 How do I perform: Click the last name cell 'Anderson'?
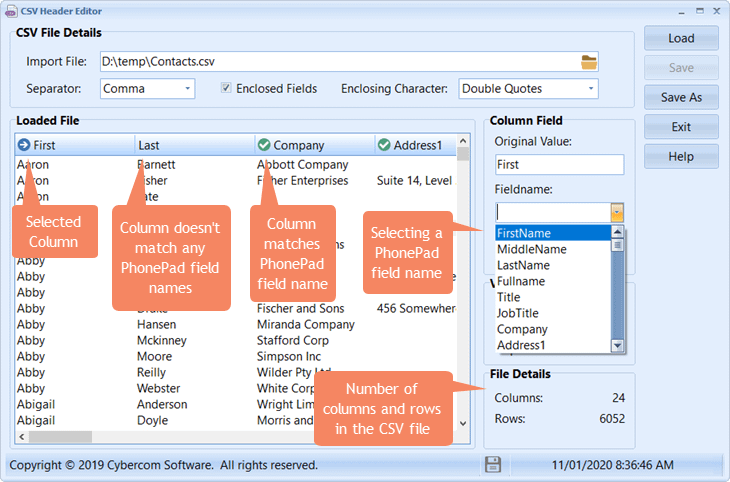click(162, 404)
